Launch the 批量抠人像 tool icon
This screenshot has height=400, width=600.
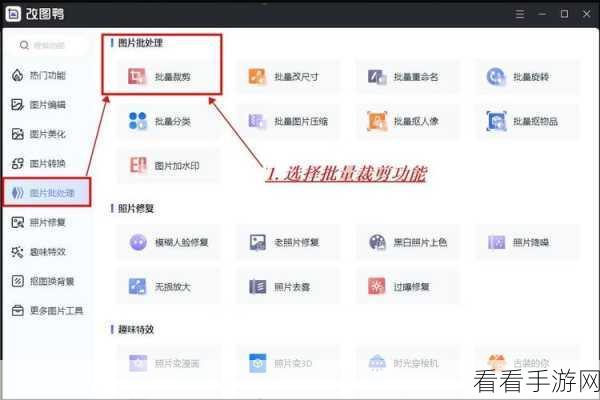coord(377,121)
